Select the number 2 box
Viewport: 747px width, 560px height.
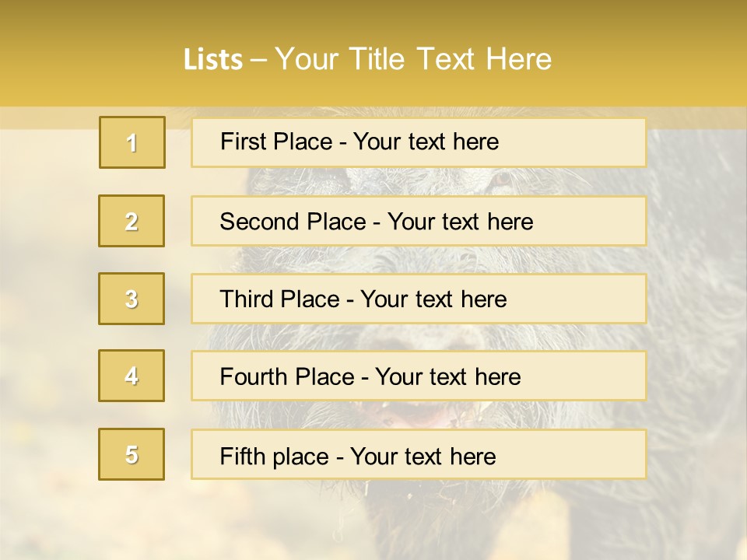coord(132,221)
